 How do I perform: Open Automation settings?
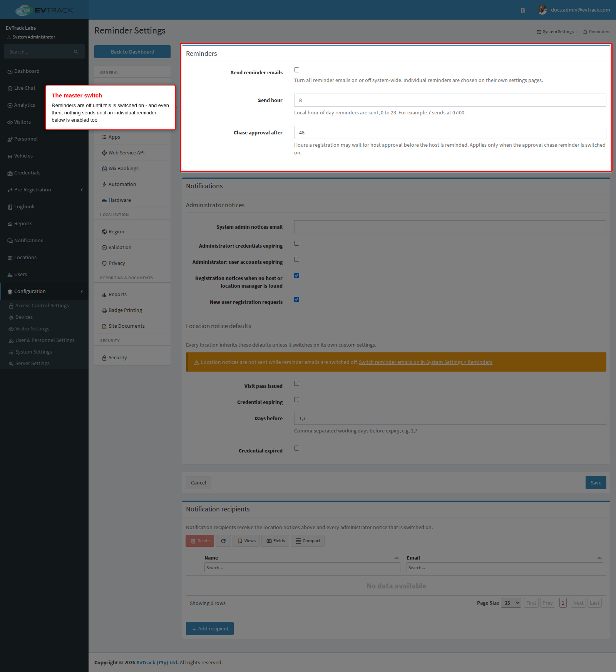pos(132,184)
